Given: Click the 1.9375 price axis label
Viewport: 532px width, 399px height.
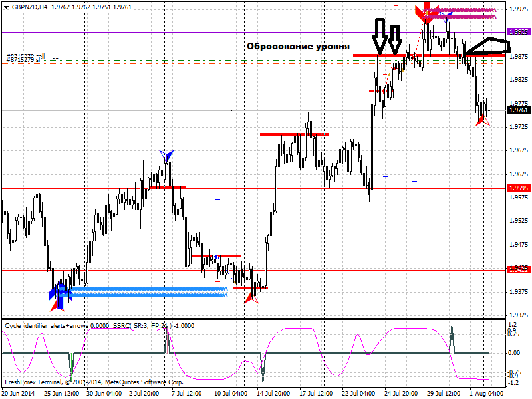Looking at the screenshot, I should [x=519, y=292].
